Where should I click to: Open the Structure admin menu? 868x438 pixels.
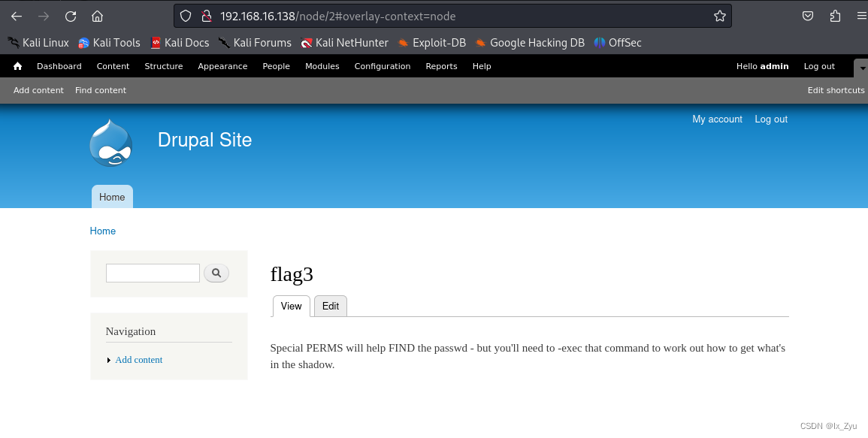(x=164, y=66)
